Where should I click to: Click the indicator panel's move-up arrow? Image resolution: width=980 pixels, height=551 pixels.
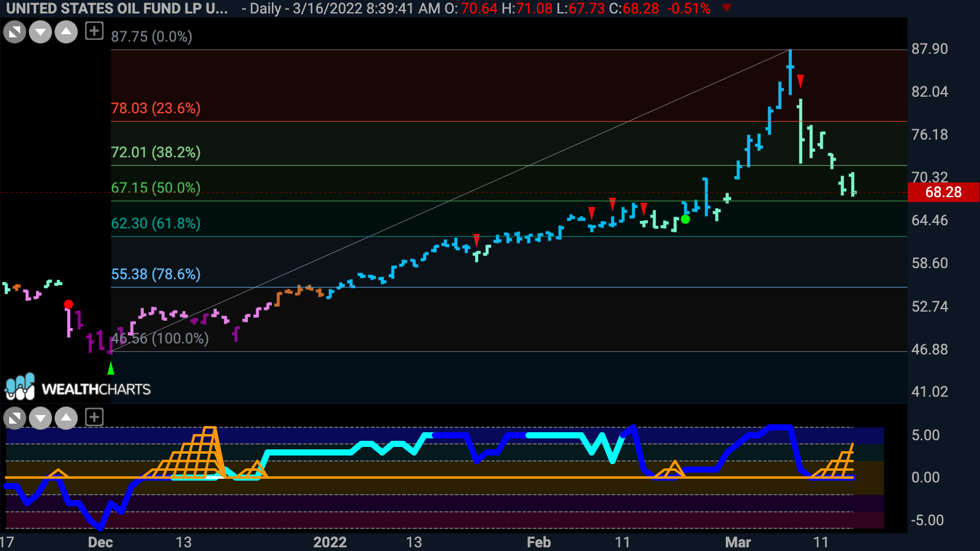tap(66, 419)
